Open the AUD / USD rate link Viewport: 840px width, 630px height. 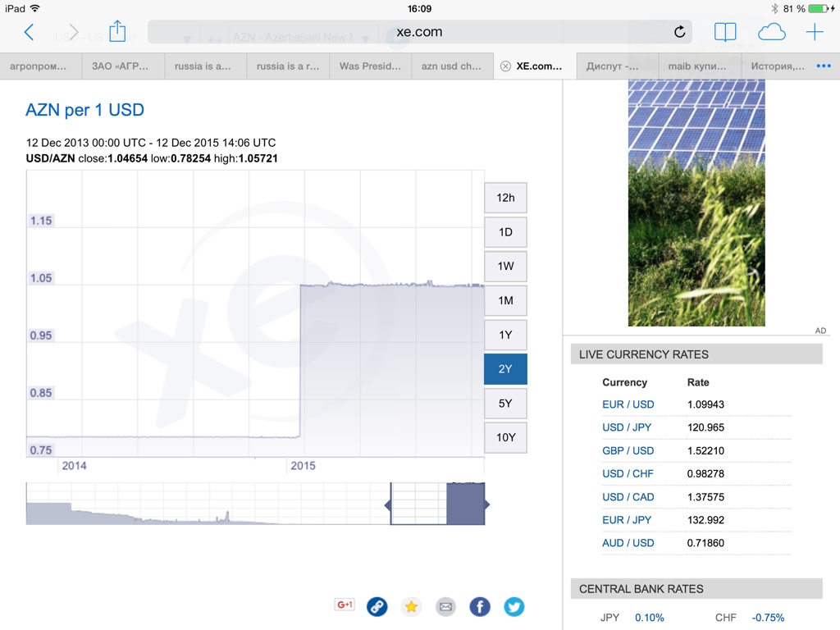628,543
